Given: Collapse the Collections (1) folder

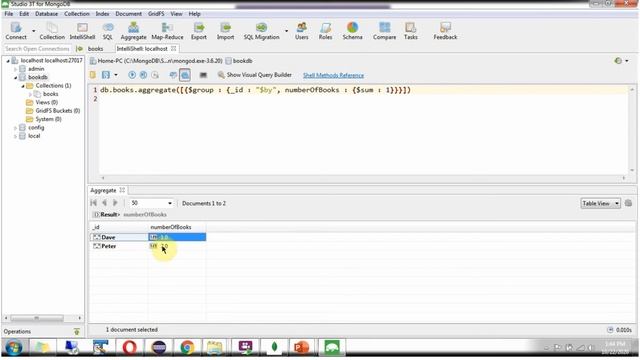Looking at the screenshot, I should click(x=23, y=86).
